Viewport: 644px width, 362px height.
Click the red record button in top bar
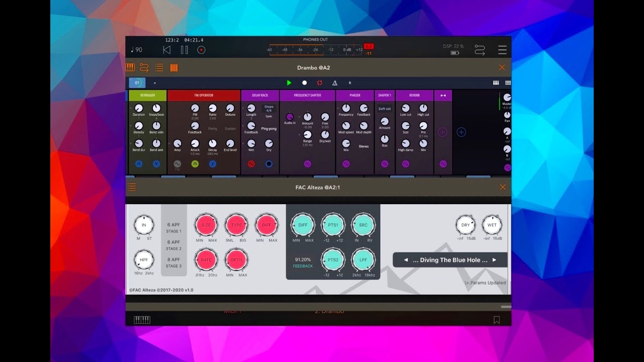pos(201,50)
